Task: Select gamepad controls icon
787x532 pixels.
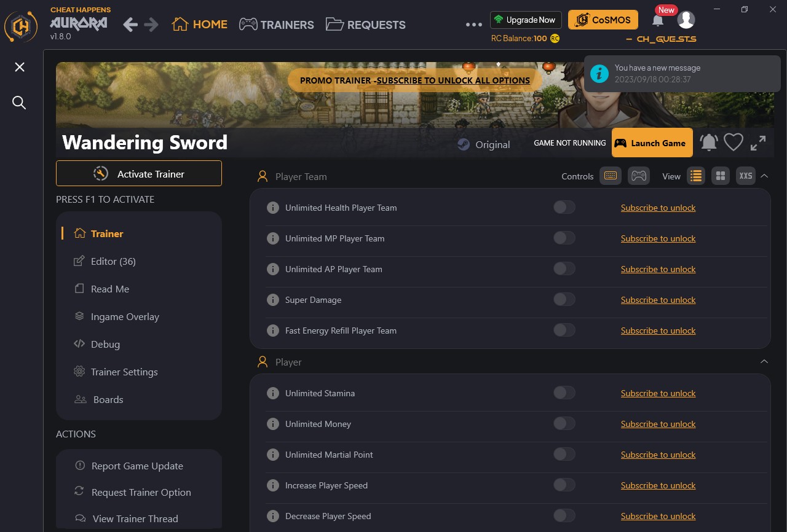Action: coord(639,176)
